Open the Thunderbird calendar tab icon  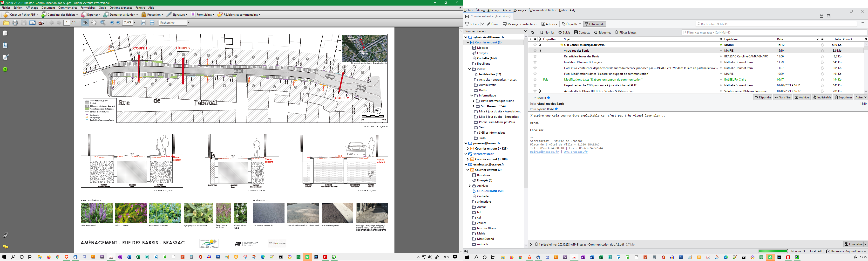pos(821,16)
